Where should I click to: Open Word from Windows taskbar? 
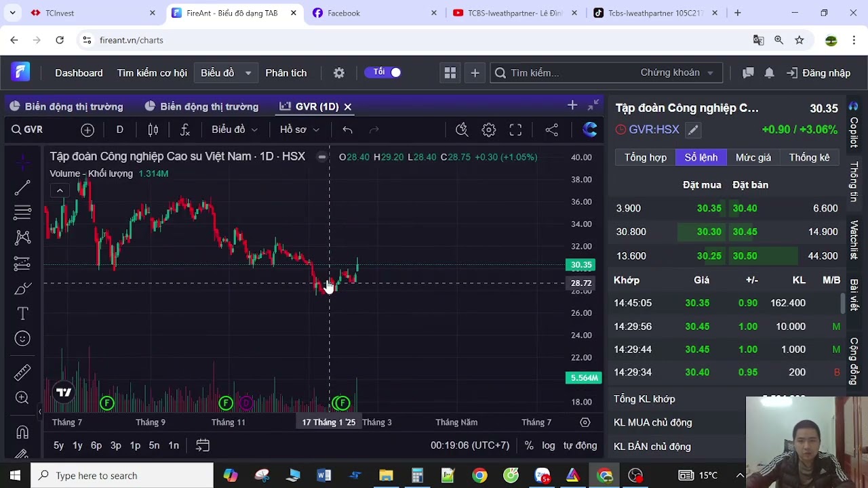click(323, 475)
